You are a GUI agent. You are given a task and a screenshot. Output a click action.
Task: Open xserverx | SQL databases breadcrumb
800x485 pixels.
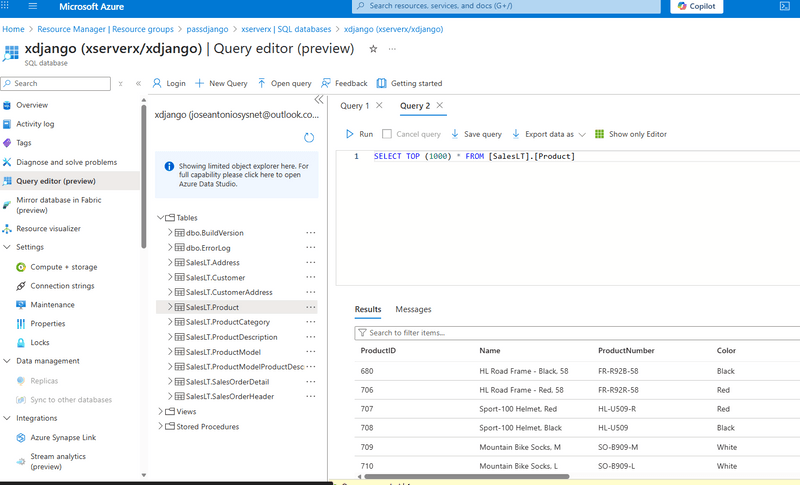click(x=286, y=29)
